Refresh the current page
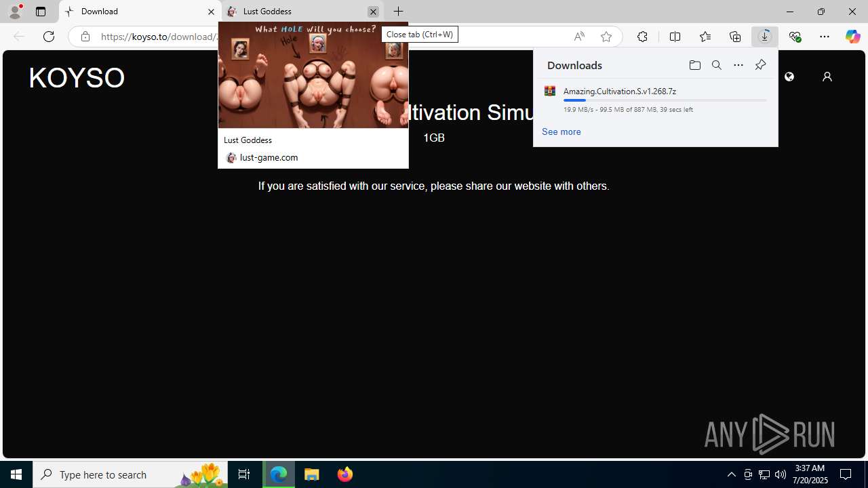The height and width of the screenshot is (488, 868). (x=49, y=37)
